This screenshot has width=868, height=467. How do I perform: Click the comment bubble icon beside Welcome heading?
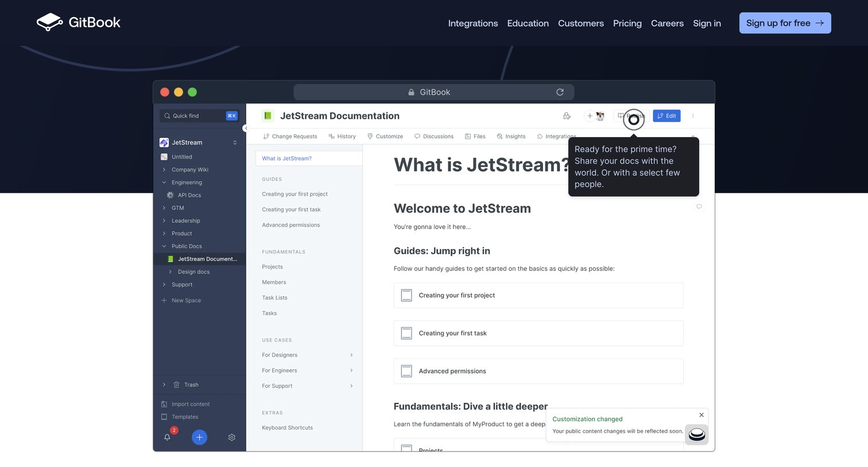[699, 207]
